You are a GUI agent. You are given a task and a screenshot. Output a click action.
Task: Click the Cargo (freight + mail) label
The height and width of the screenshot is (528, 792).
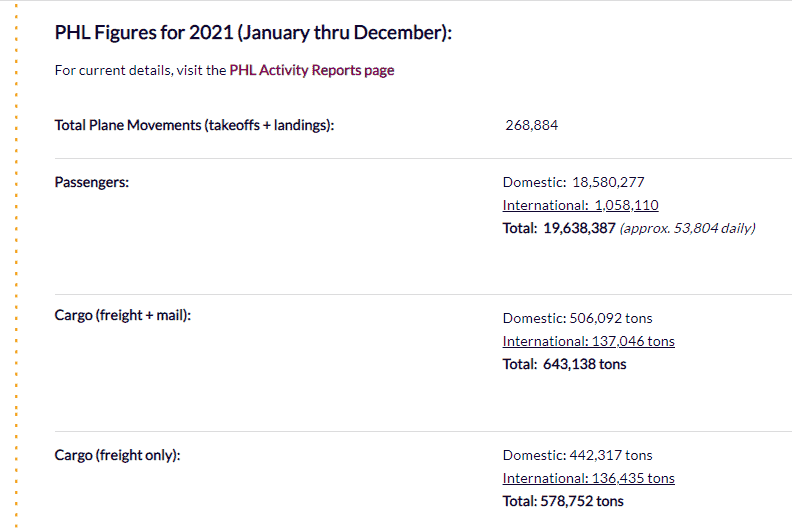pos(122,315)
